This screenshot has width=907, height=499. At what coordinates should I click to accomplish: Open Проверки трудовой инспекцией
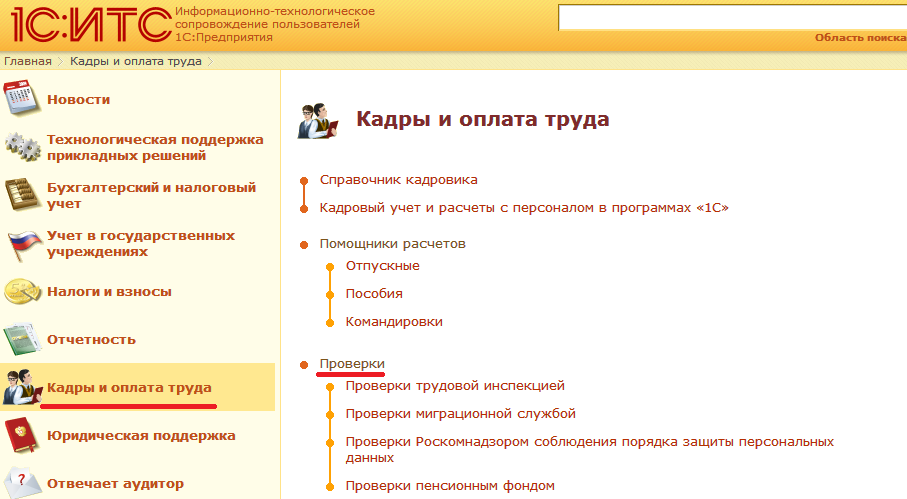(x=455, y=386)
